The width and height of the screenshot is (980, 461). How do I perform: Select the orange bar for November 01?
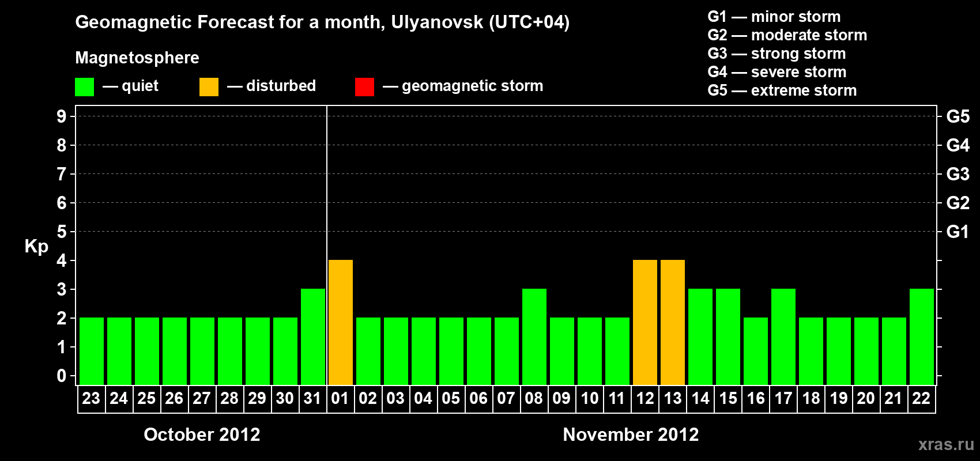tap(341, 322)
